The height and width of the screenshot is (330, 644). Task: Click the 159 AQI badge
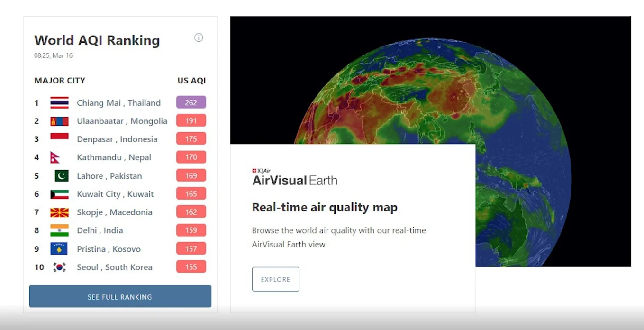tap(191, 230)
